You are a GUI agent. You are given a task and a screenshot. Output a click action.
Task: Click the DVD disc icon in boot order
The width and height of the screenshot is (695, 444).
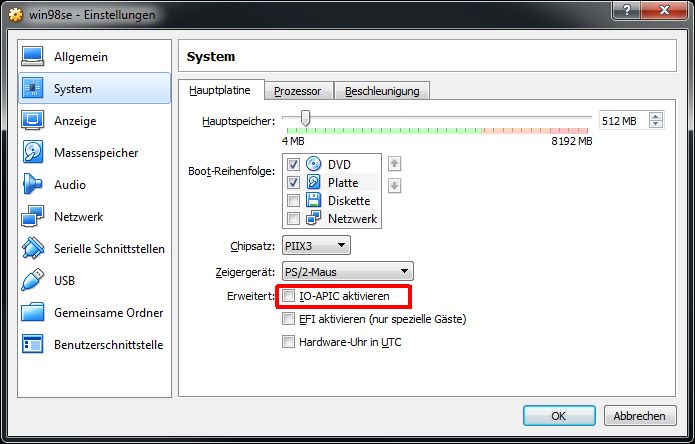tap(313, 164)
